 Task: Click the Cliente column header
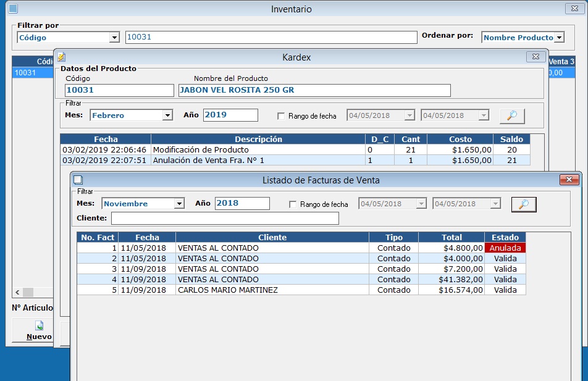click(x=272, y=237)
